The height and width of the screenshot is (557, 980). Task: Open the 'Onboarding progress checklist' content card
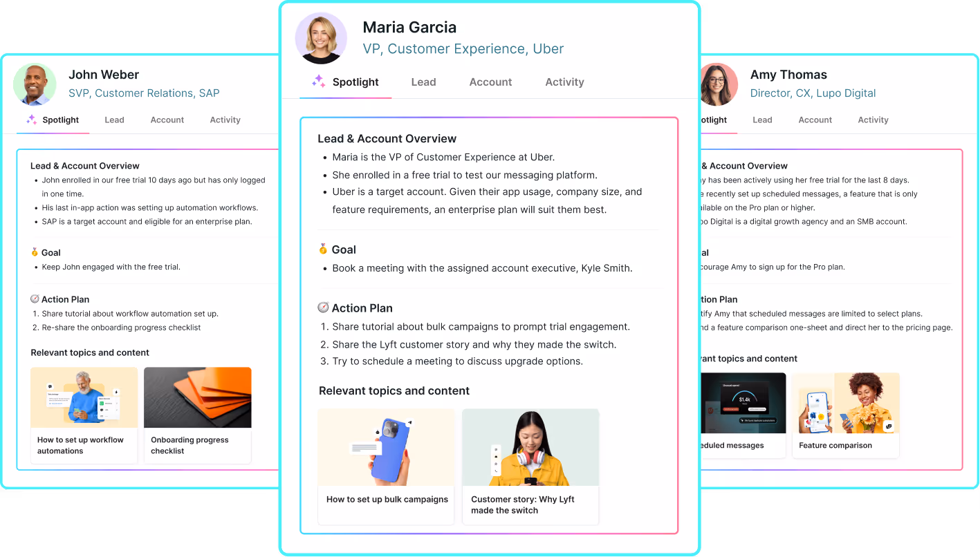point(198,415)
